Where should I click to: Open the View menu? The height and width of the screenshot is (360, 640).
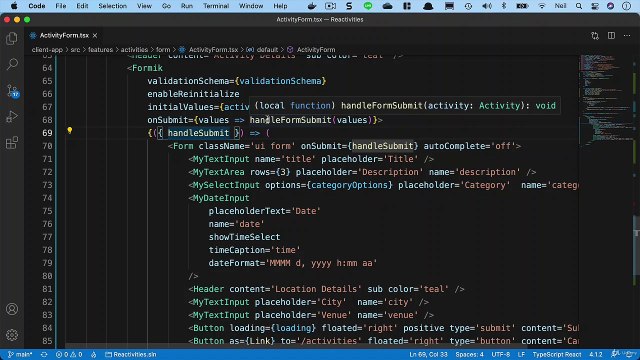[144, 6]
